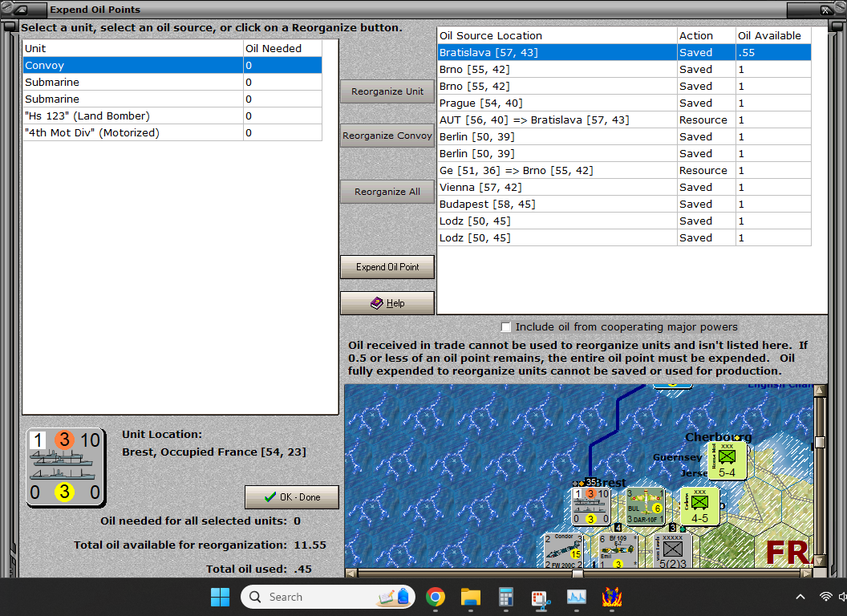
Task: Click the Bf 109 fighter counter on the map
Action: (x=618, y=550)
